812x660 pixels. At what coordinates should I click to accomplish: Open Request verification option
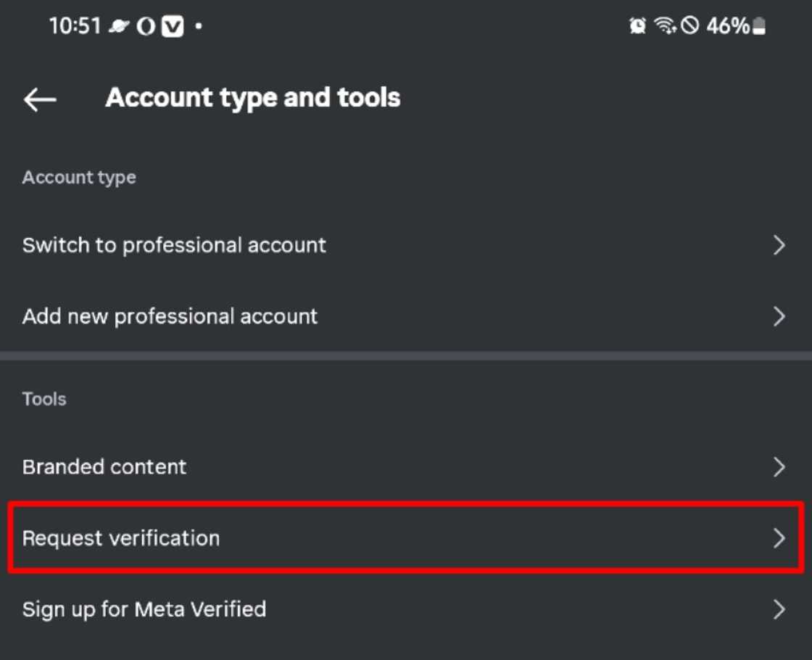click(121, 538)
